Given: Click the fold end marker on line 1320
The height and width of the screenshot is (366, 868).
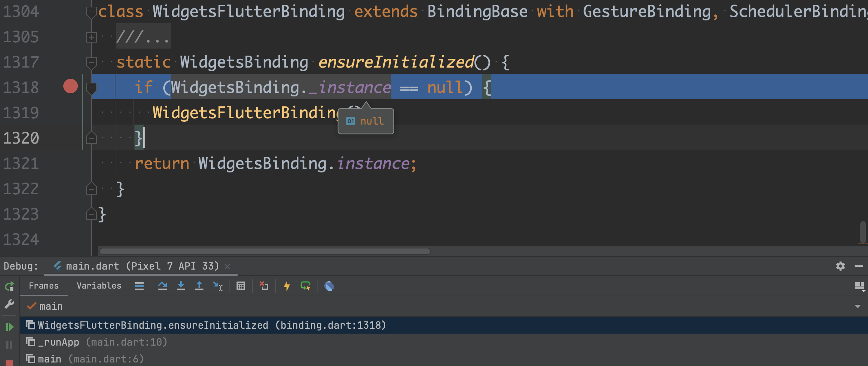Looking at the screenshot, I should tap(92, 138).
